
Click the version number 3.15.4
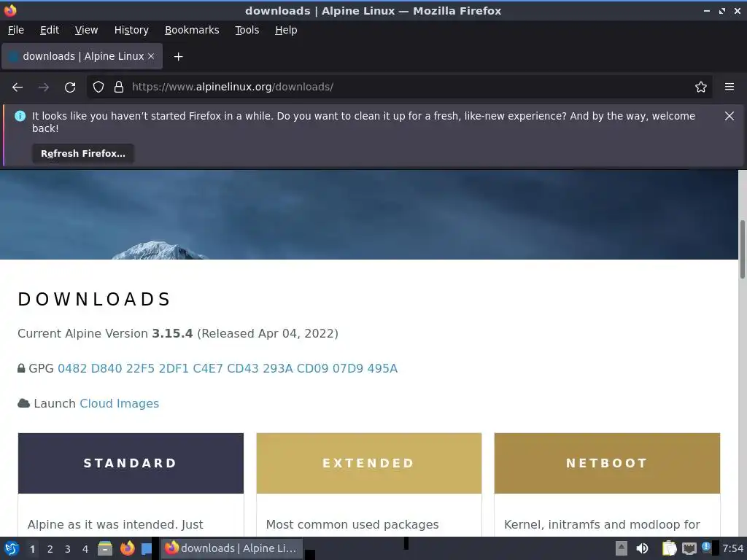(x=172, y=333)
